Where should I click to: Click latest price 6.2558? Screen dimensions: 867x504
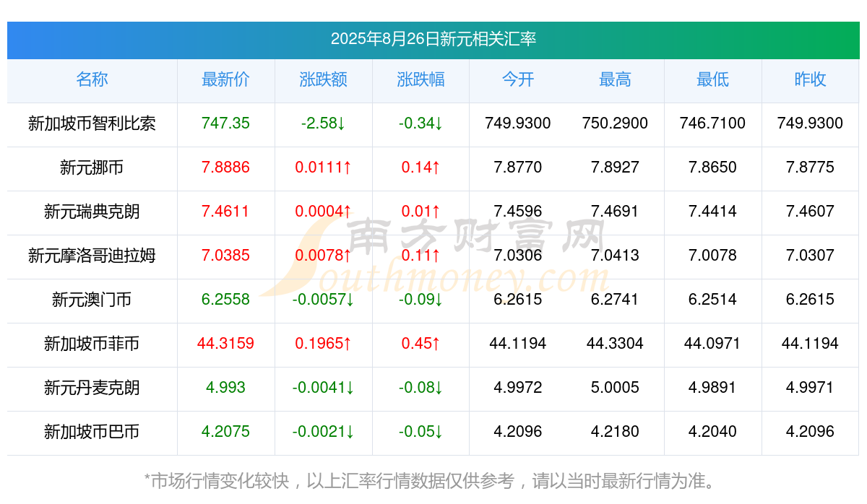(225, 300)
